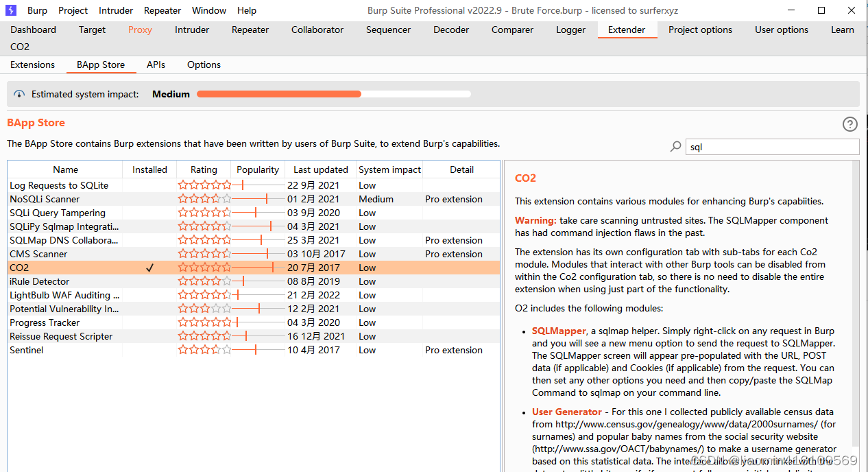Select the BApp Store sub-tab

click(x=101, y=64)
